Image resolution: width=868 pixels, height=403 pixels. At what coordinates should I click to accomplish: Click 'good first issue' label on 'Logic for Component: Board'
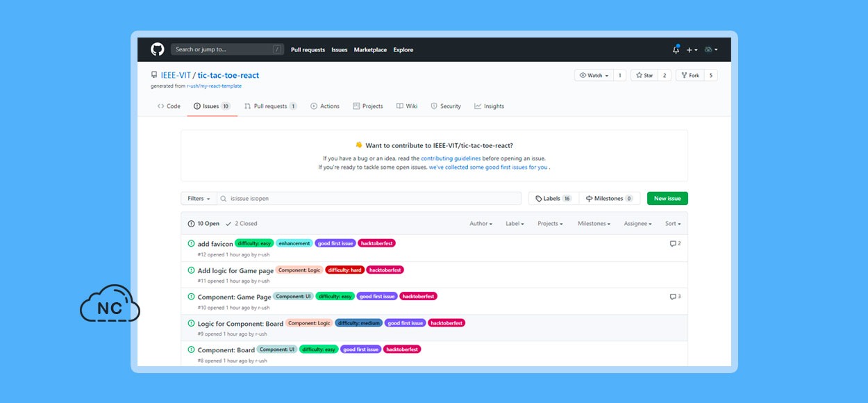coord(406,323)
